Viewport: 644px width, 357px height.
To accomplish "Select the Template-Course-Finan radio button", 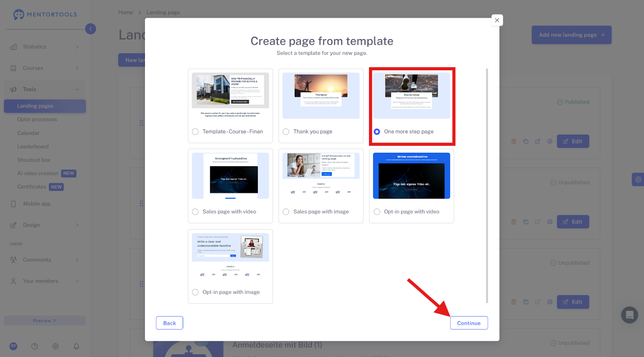I will point(195,132).
